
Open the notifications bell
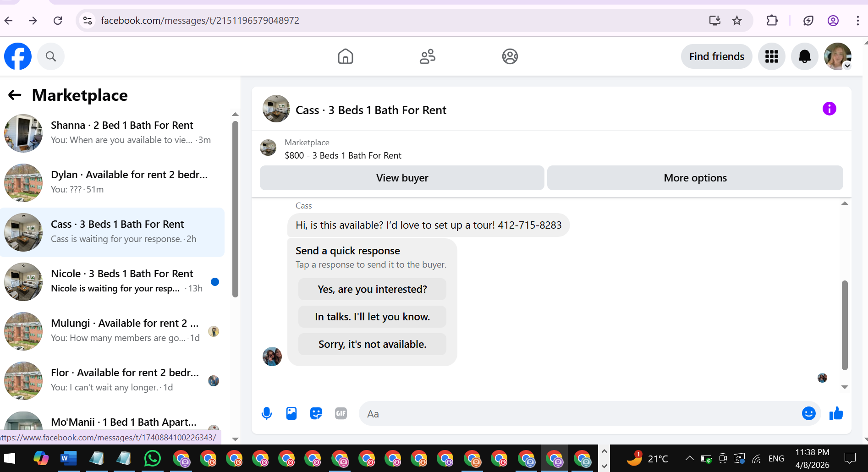point(805,56)
